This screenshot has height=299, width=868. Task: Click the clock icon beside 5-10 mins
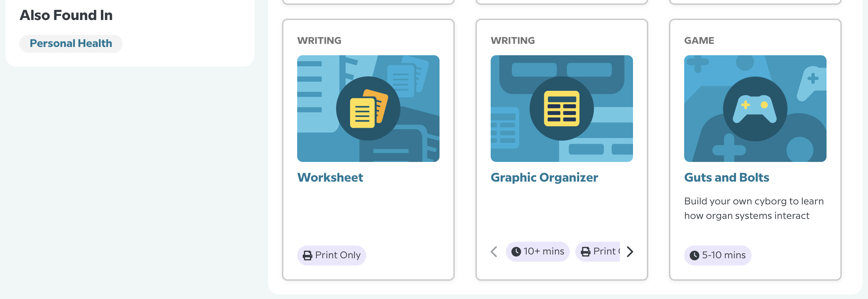point(694,255)
